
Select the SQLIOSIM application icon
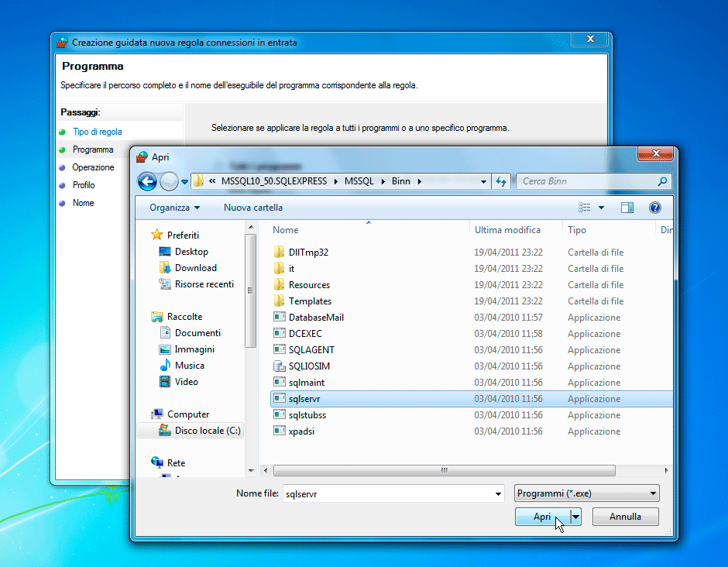pos(279,366)
